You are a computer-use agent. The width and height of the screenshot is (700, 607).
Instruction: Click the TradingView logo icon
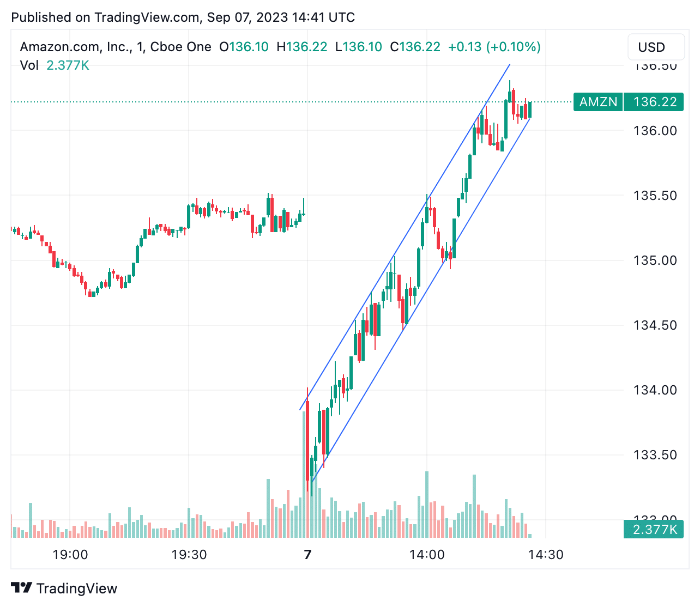coord(21,588)
